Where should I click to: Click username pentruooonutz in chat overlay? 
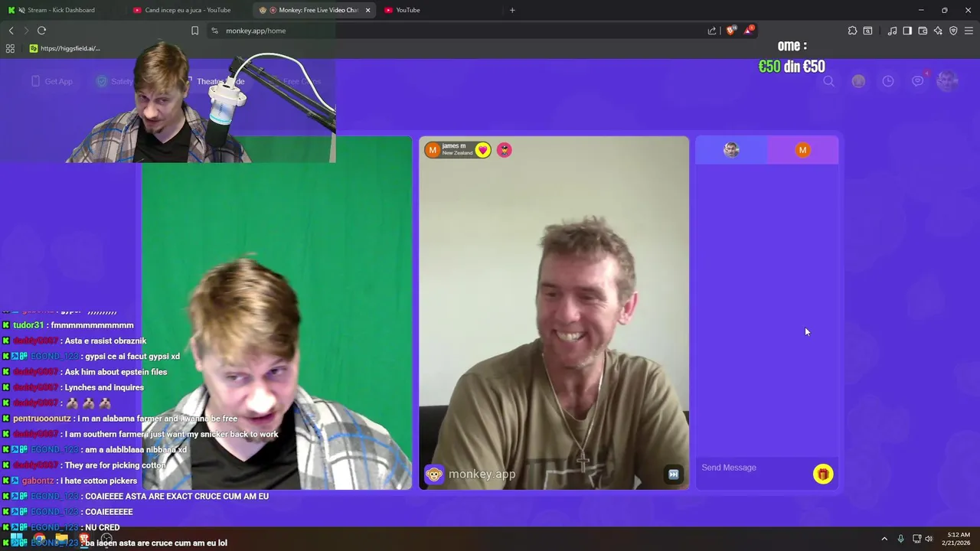[41, 419]
